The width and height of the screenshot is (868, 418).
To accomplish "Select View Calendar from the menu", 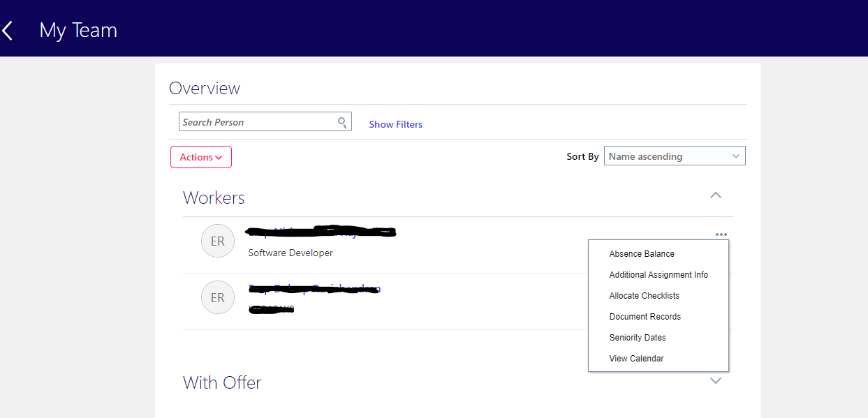I will click(x=636, y=358).
